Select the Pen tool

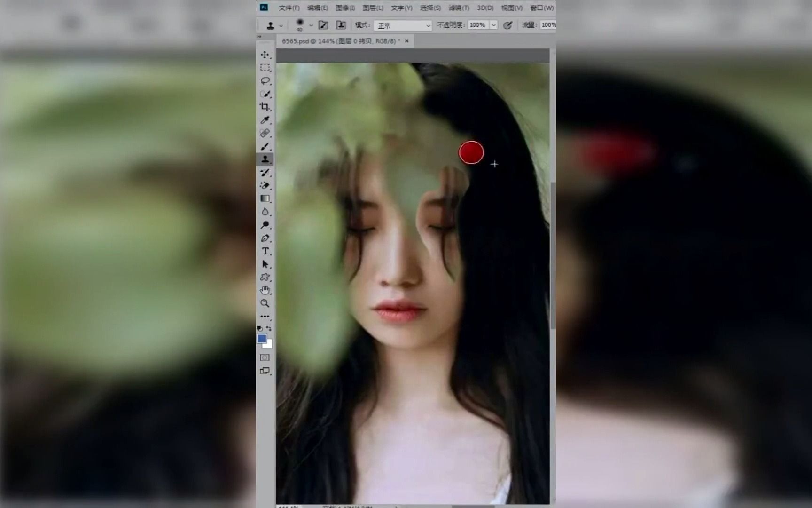click(265, 238)
